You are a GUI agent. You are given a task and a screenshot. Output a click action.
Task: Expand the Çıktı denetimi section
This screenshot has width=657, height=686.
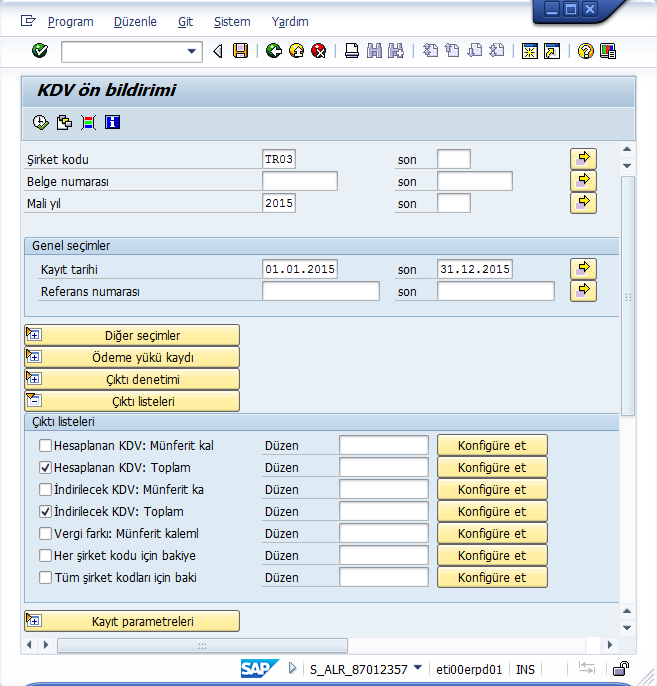point(132,379)
